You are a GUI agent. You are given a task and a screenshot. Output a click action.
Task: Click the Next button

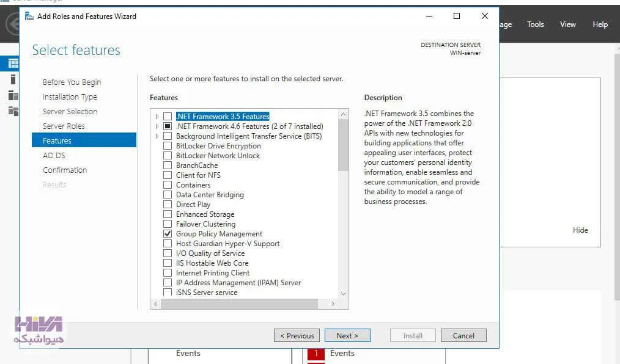(347, 335)
